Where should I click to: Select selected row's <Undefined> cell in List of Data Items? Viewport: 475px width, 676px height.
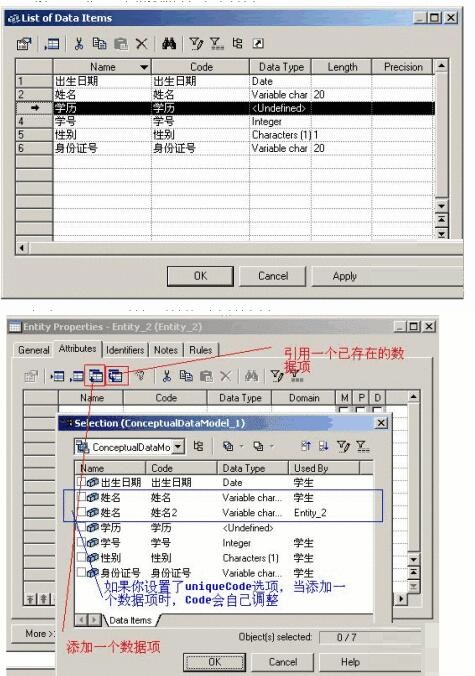pyautogui.click(x=280, y=108)
